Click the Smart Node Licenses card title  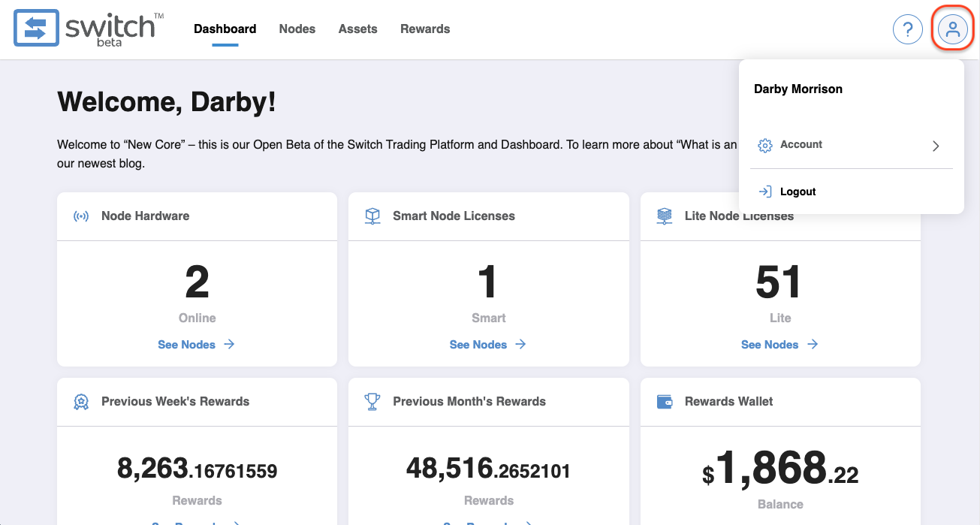coord(454,216)
